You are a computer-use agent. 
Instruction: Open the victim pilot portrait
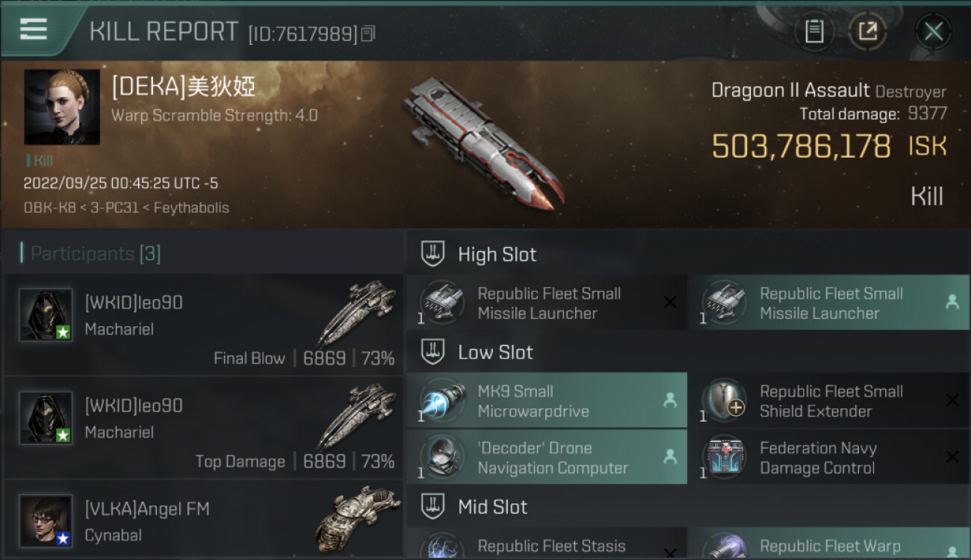[62, 107]
